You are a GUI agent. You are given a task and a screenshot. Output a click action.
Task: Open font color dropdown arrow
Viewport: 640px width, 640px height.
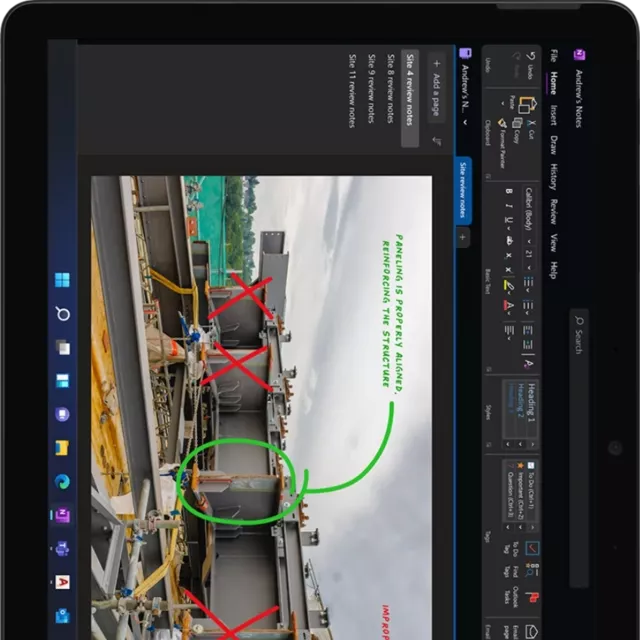509,313
